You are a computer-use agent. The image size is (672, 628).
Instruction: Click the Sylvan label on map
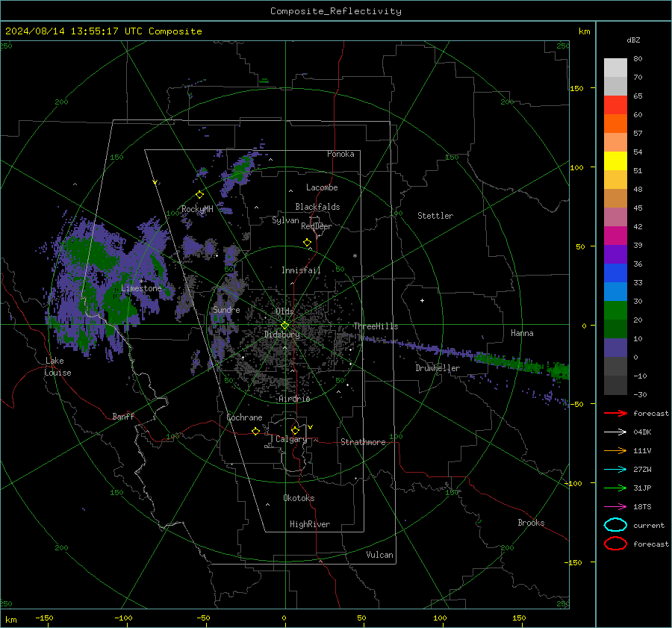point(285,220)
